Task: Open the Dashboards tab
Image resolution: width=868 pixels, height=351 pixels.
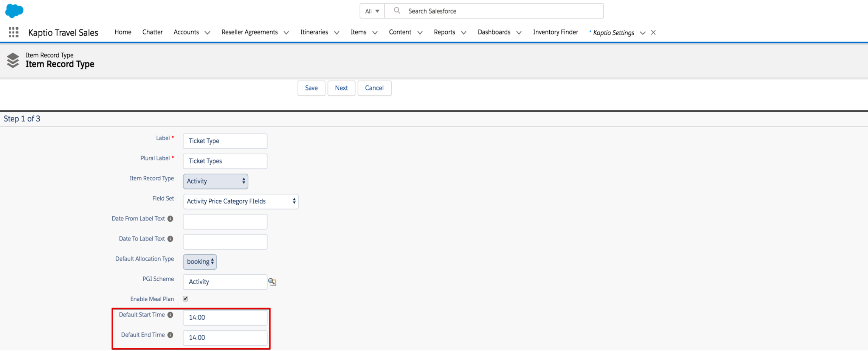Action: tap(494, 32)
